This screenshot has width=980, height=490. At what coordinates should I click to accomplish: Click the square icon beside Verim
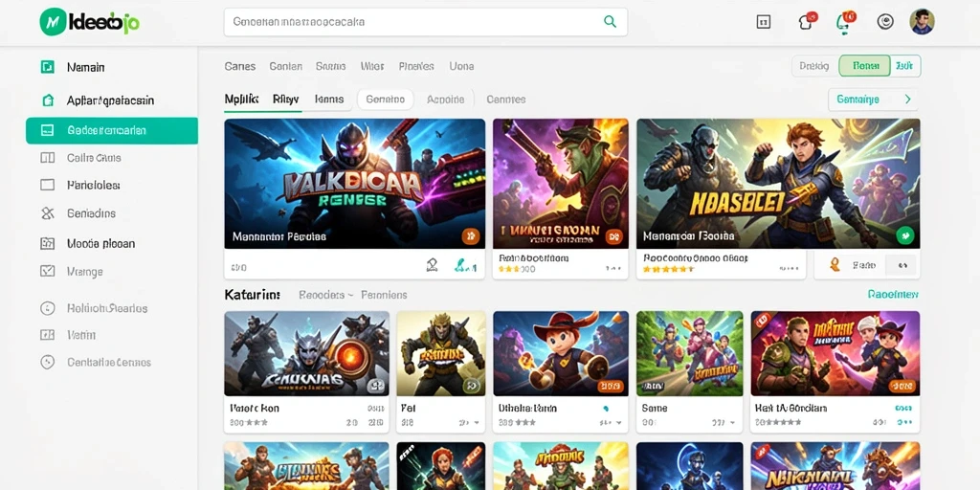(x=47, y=335)
